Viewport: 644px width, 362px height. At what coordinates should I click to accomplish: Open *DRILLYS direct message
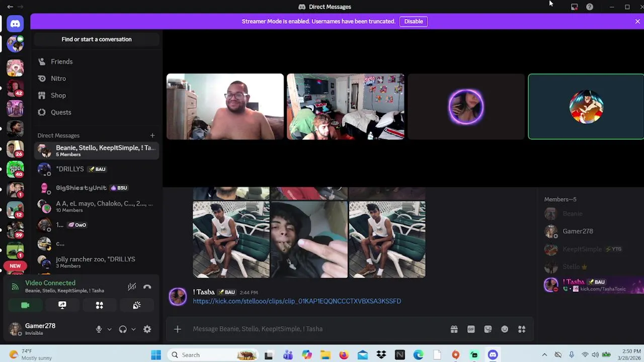[x=97, y=169]
